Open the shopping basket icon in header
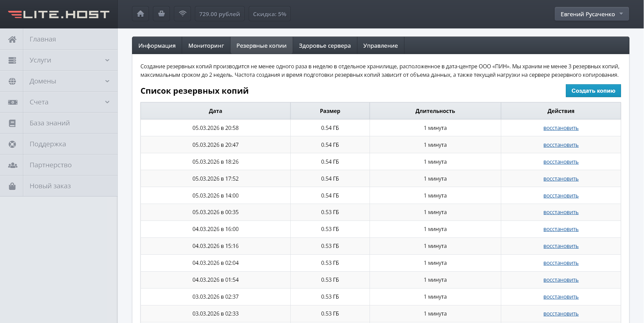 (161, 14)
